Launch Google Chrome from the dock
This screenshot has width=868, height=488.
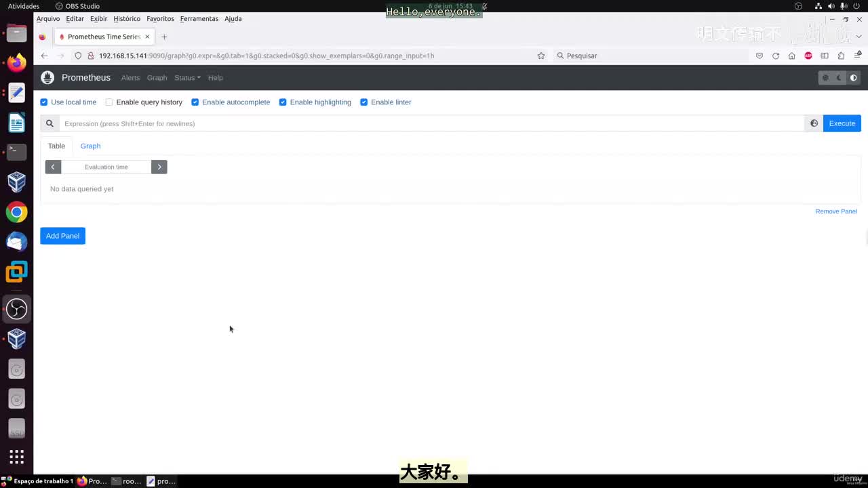point(16,212)
